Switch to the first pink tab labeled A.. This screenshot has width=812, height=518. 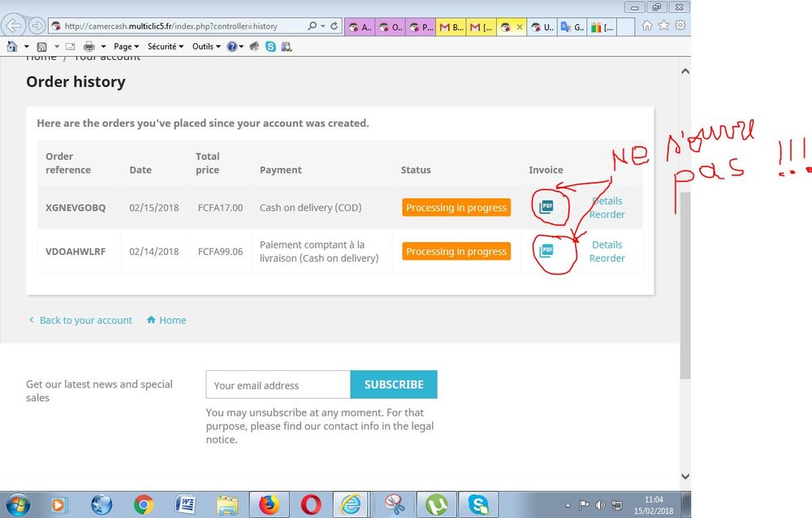360,27
